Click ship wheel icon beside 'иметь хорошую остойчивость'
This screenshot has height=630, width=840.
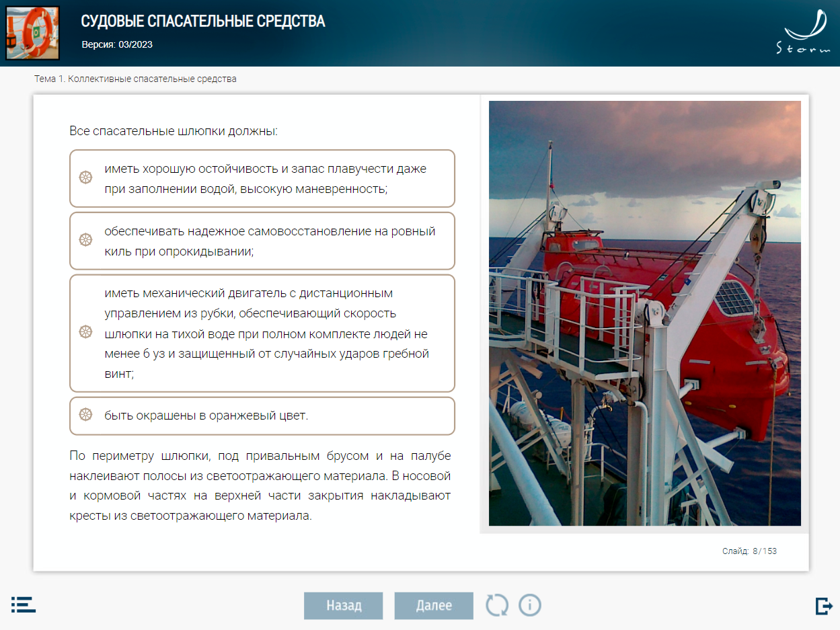pyautogui.click(x=85, y=178)
